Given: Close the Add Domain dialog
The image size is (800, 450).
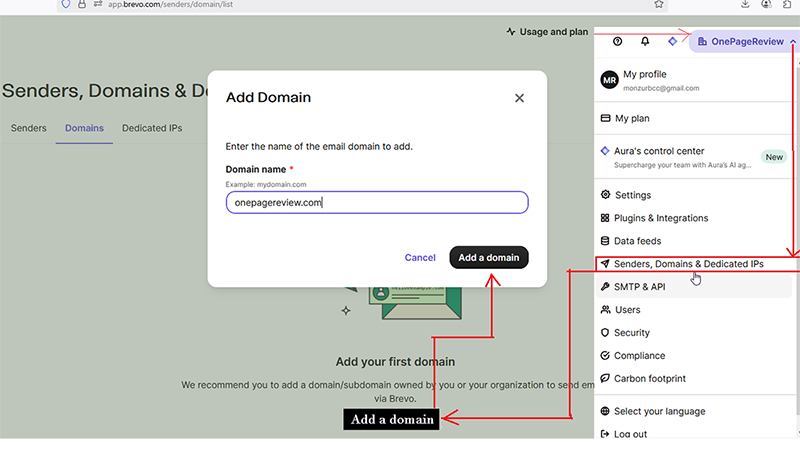Looking at the screenshot, I should 519,98.
